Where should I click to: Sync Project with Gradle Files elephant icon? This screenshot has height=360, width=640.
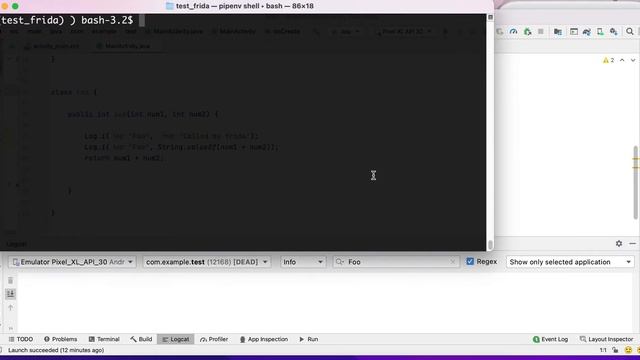[587, 31]
